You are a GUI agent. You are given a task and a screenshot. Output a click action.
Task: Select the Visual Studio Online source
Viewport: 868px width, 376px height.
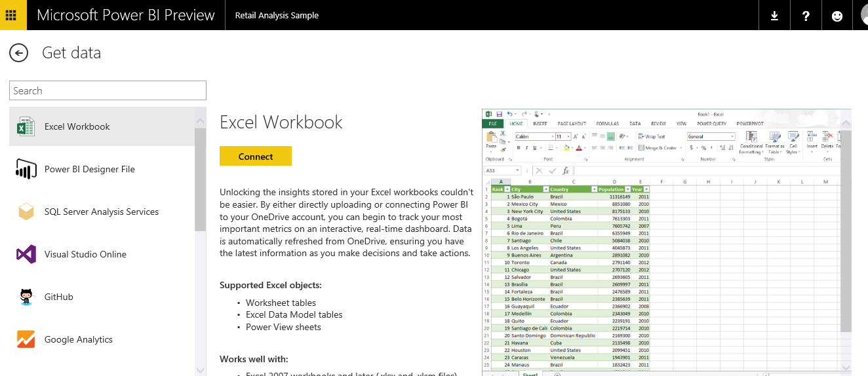(x=102, y=254)
